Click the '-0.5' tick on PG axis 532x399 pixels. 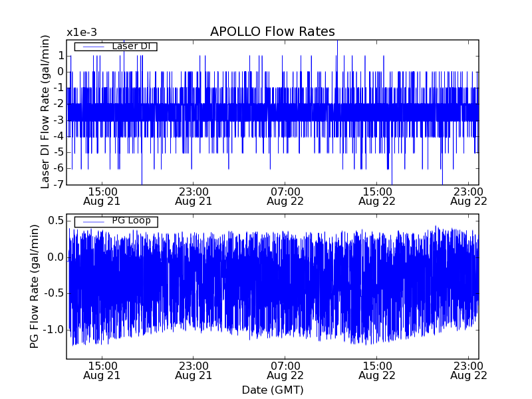(55, 293)
